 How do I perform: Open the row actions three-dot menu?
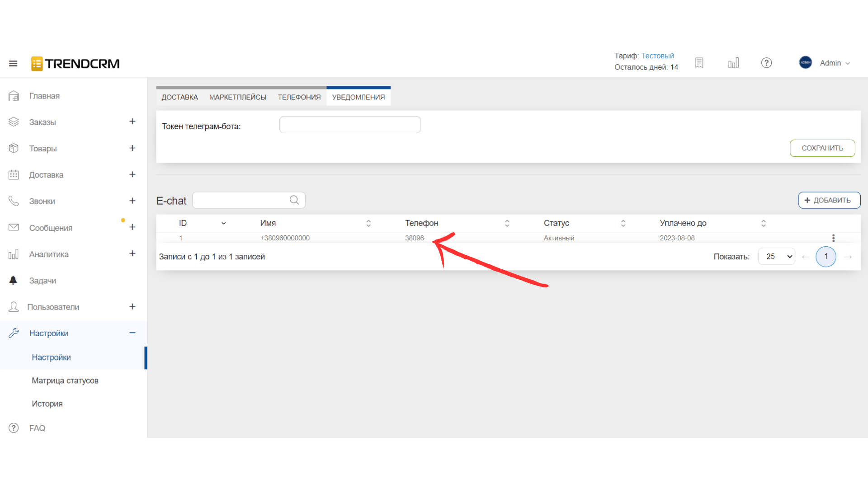tap(833, 238)
